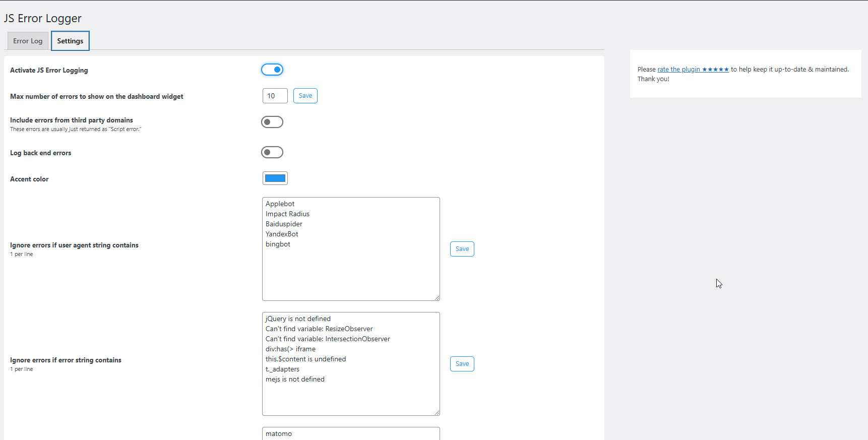Click this.$content is undefined line
This screenshot has width=868, height=440.
[x=306, y=359]
